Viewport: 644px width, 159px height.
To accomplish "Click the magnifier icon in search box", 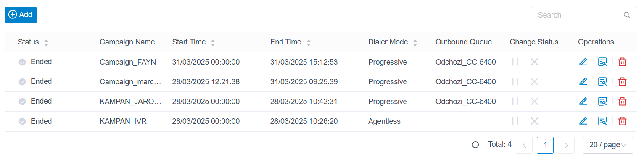I will point(627,15).
